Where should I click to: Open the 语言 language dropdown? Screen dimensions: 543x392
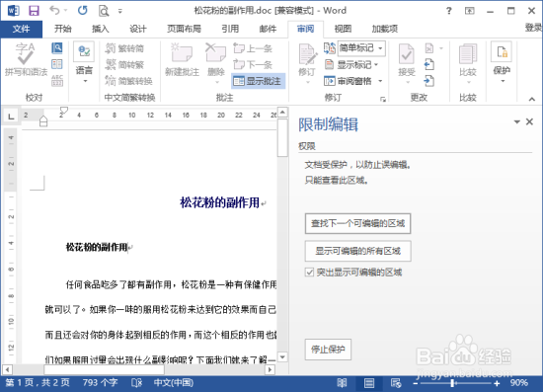(x=84, y=62)
